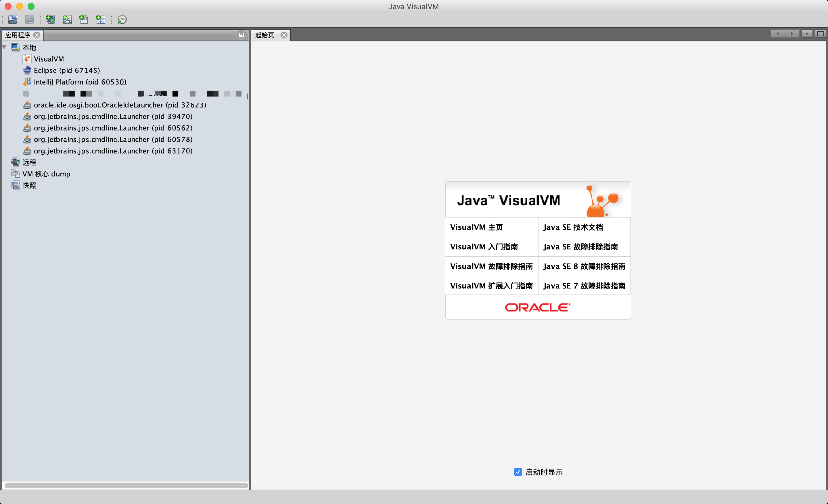Image resolution: width=828 pixels, height=504 pixels.
Task: Click the horizontal scrollbar of applications panel
Action: [126, 486]
